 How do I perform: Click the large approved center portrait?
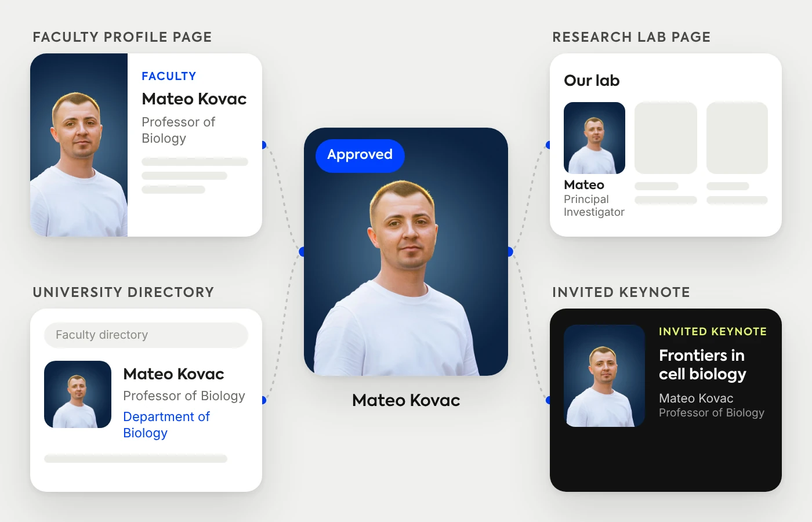pos(406,252)
